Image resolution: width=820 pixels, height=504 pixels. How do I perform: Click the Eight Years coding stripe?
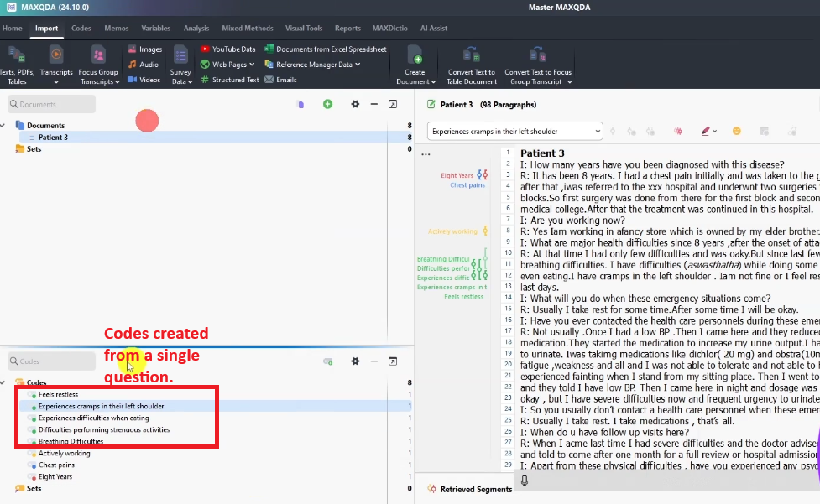tap(482, 175)
